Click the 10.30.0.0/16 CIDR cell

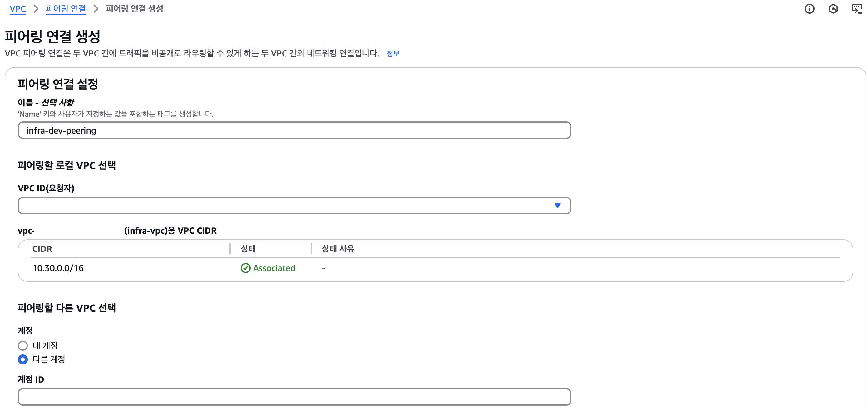click(x=58, y=268)
